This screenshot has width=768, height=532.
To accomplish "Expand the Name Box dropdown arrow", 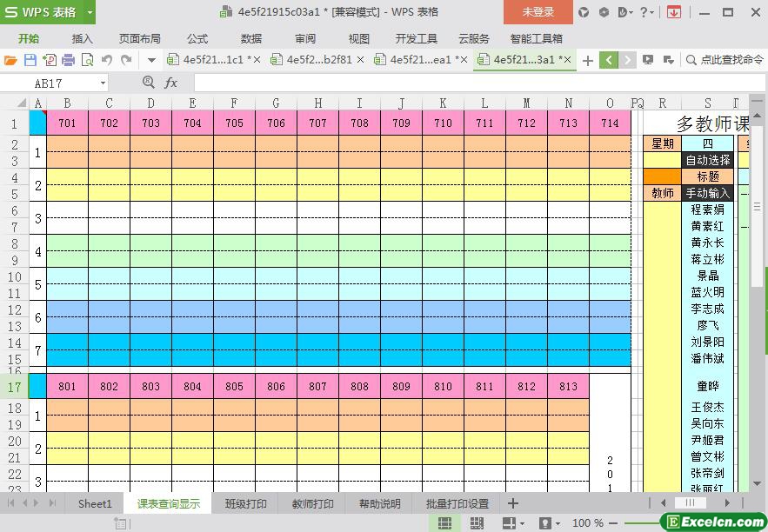I will (103, 83).
